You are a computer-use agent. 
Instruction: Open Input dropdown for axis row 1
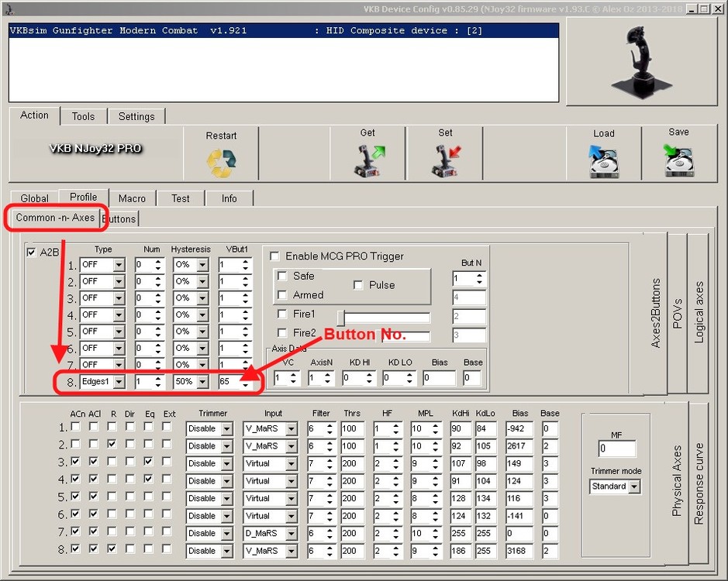pos(291,429)
